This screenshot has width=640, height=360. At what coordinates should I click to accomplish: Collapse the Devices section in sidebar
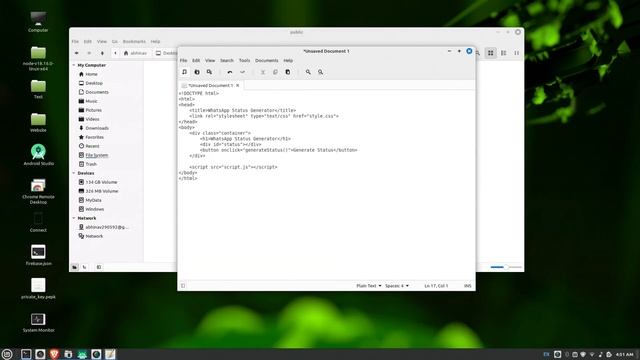[74, 173]
